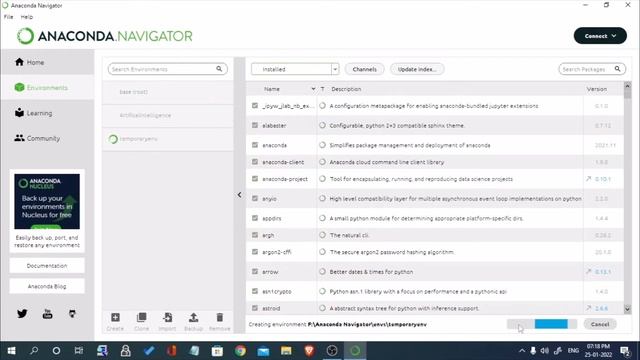Screen dimensions: 640x360
Task: Open the File menu
Action: coord(9,17)
